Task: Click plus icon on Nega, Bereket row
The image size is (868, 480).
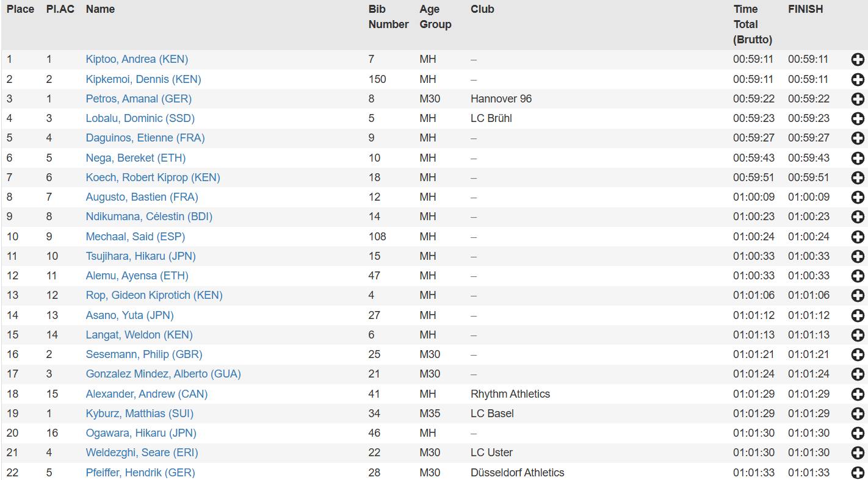Action: click(857, 158)
